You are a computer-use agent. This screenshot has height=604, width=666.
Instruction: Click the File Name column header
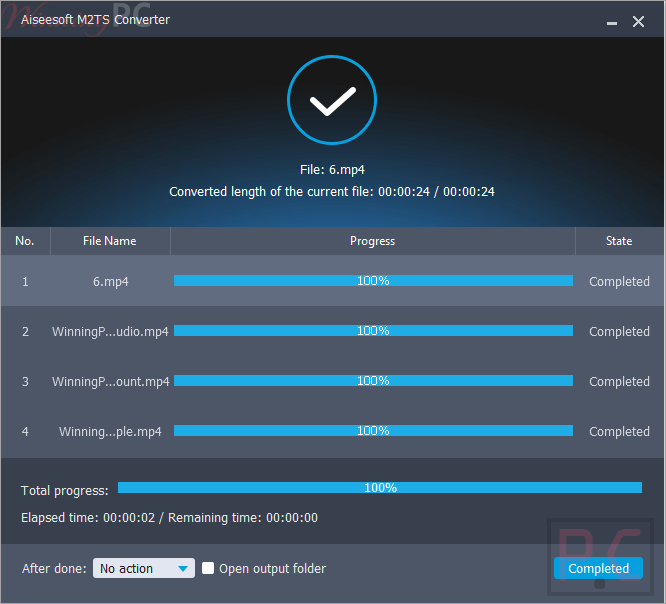coord(110,241)
